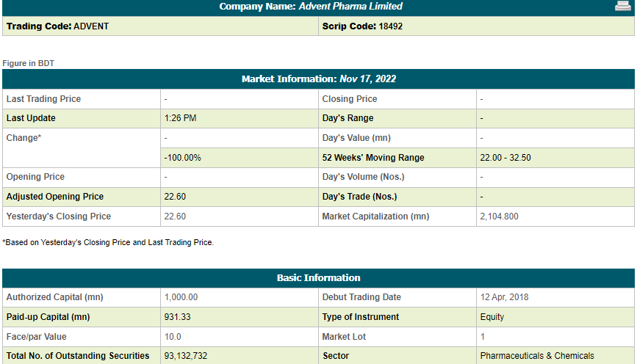Select Total Outstanding Securities value 93,132,732
The width and height of the screenshot is (637, 364).
(186, 356)
